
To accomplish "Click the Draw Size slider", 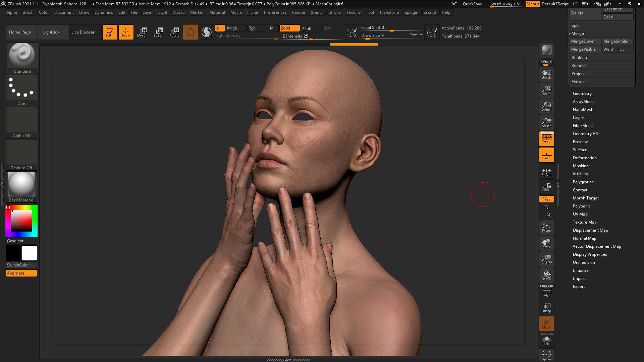I will point(391,36).
